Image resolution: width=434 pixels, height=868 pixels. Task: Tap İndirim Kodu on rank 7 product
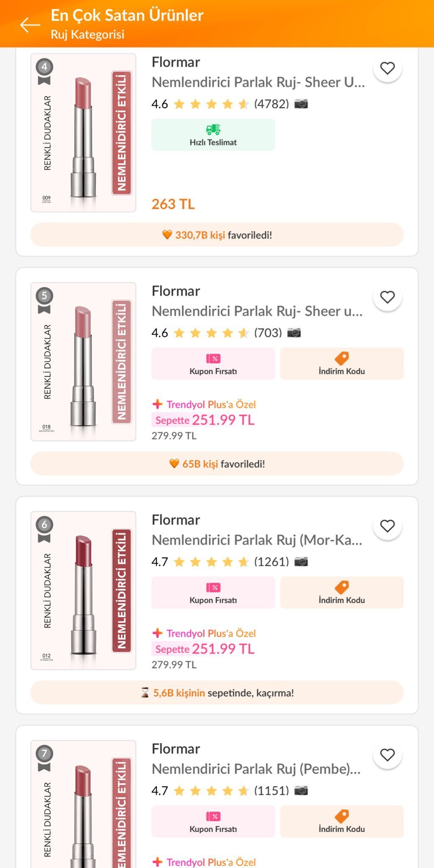[x=342, y=821]
